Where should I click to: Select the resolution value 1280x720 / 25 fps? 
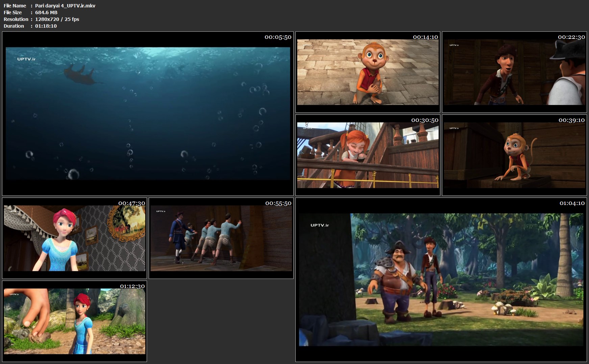tap(57, 19)
